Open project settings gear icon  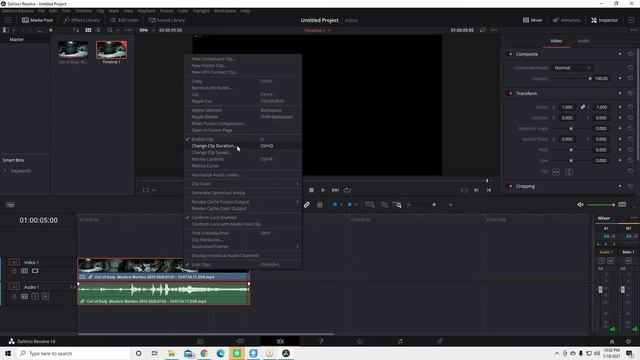point(629,342)
